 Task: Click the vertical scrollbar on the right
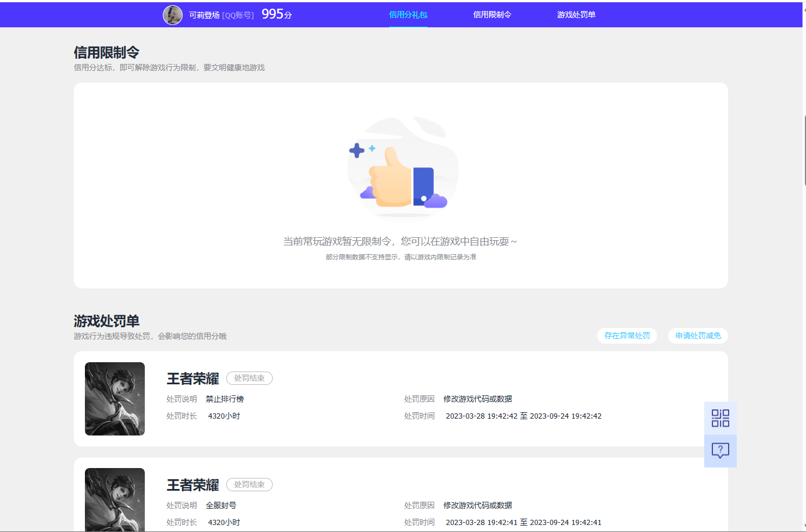coord(803,116)
